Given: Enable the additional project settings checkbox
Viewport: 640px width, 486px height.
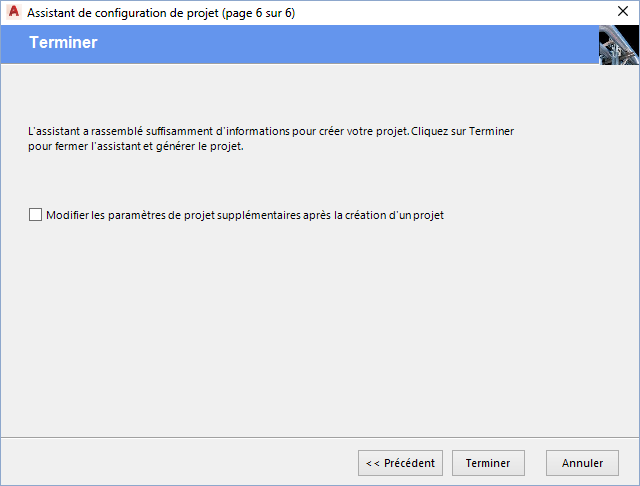Looking at the screenshot, I should point(36,214).
